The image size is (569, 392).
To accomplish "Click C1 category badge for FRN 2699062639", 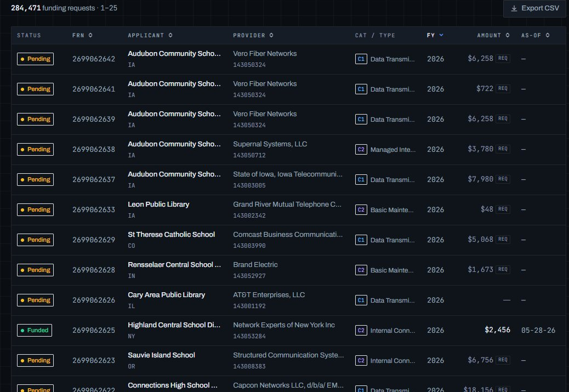I will [x=361, y=120].
